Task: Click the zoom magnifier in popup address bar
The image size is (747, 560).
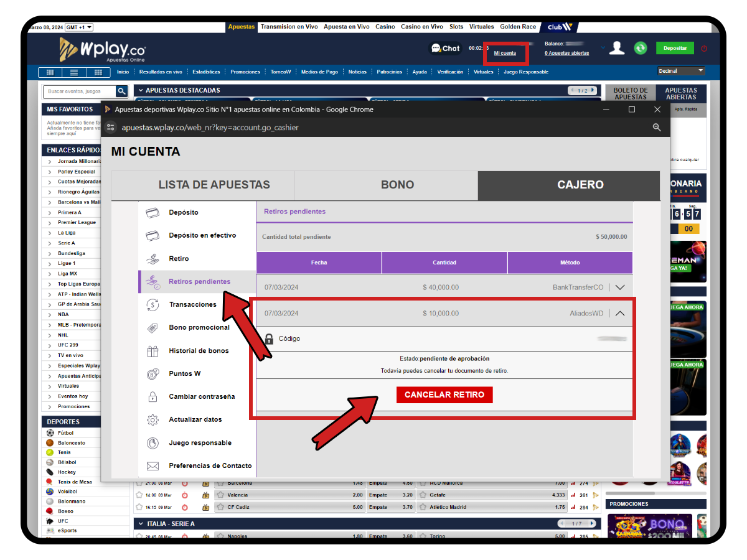Action: (657, 128)
